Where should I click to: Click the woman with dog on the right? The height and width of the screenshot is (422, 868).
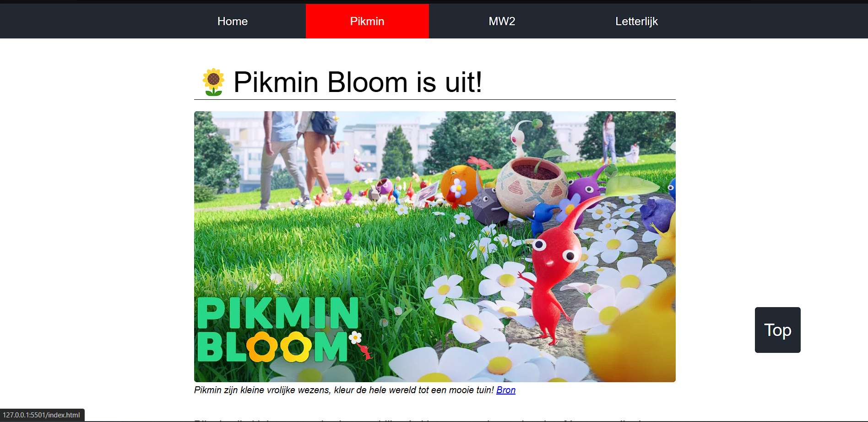[x=618, y=139]
